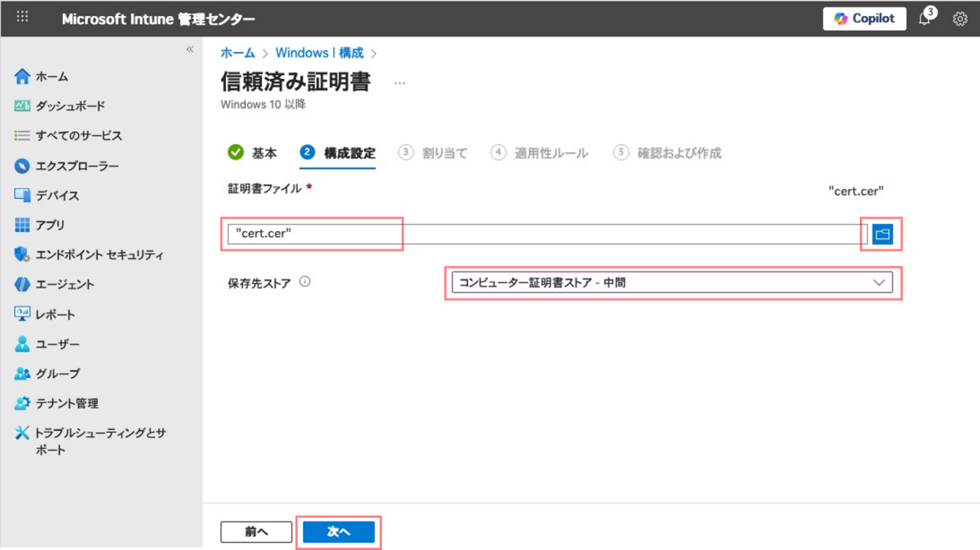This screenshot has width=980, height=550.
Task: Click the 次へ button
Action: [x=338, y=532]
